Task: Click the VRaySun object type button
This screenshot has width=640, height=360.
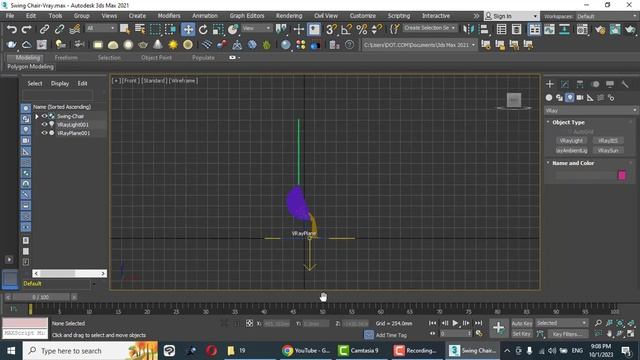Action: click(608, 150)
